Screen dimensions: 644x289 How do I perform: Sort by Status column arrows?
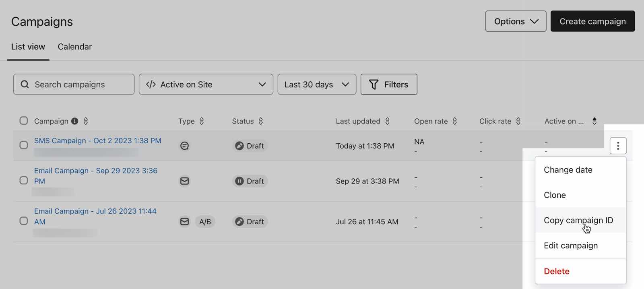pos(261,121)
